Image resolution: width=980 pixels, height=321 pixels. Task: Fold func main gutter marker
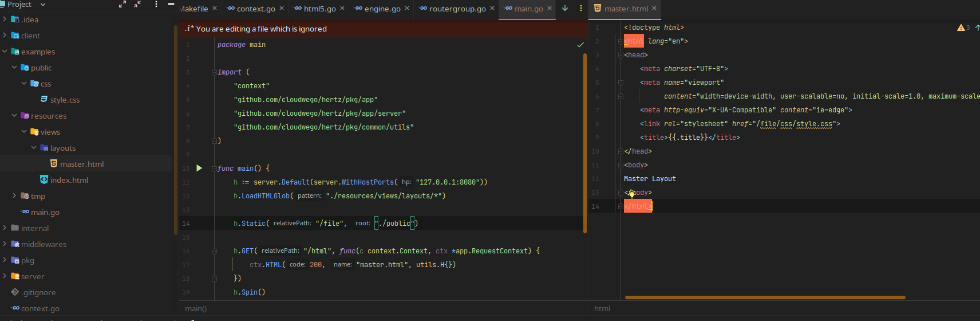click(x=214, y=169)
